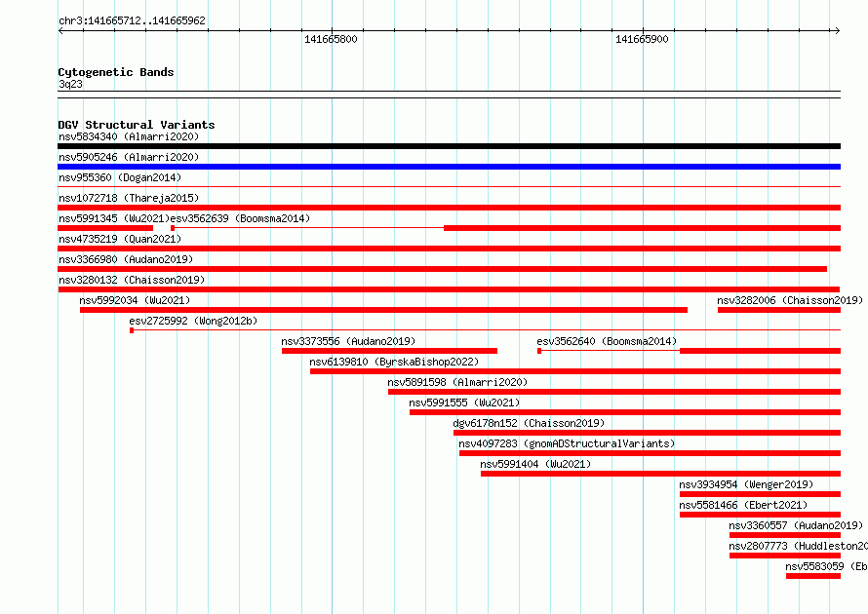
Task: Open the nsv955360 (Dogan2014) label
Action: 120,177
